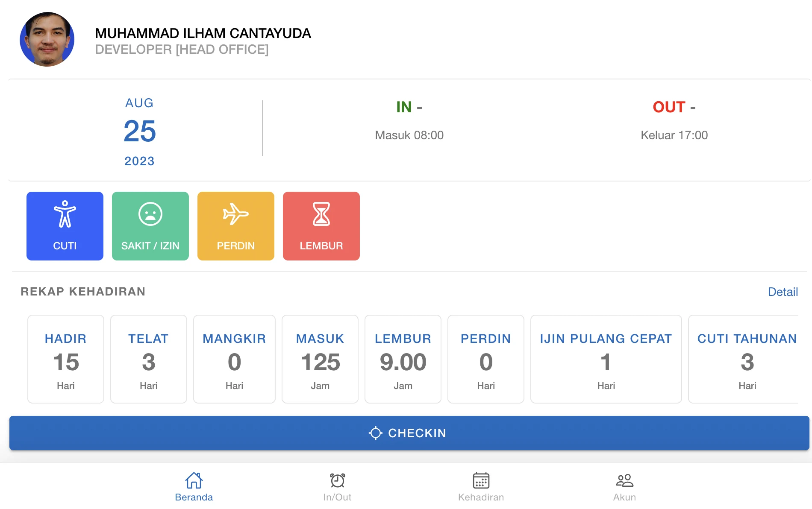Select the IJIN PULANG CEPAT card
Screen dimensions: 812x509
pos(606,359)
